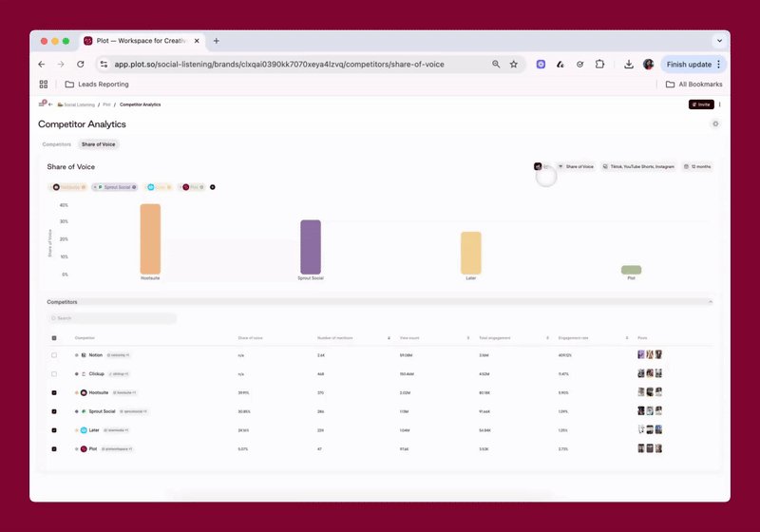
Task: Toggle the Hootsuite chip above the chart
Action: click(x=68, y=187)
